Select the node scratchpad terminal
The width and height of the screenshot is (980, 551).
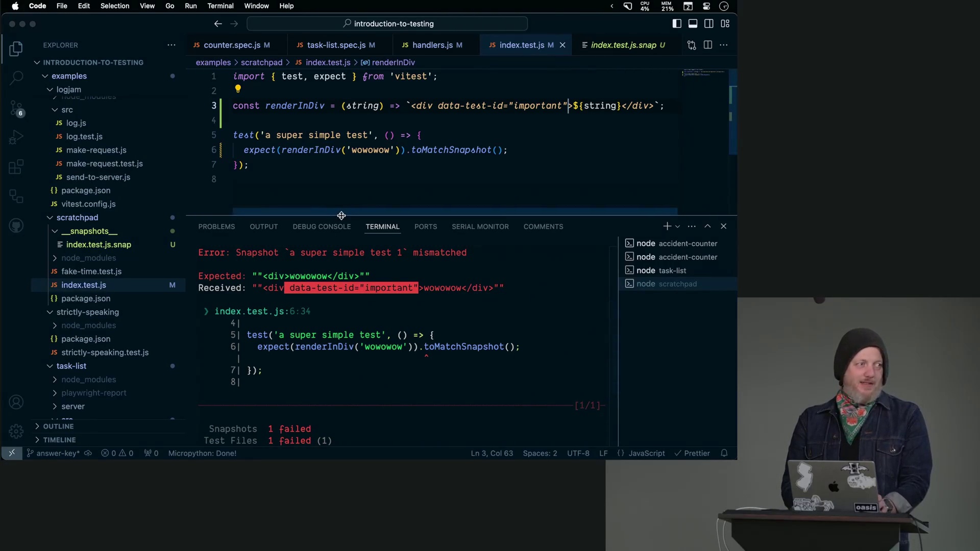tap(677, 284)
